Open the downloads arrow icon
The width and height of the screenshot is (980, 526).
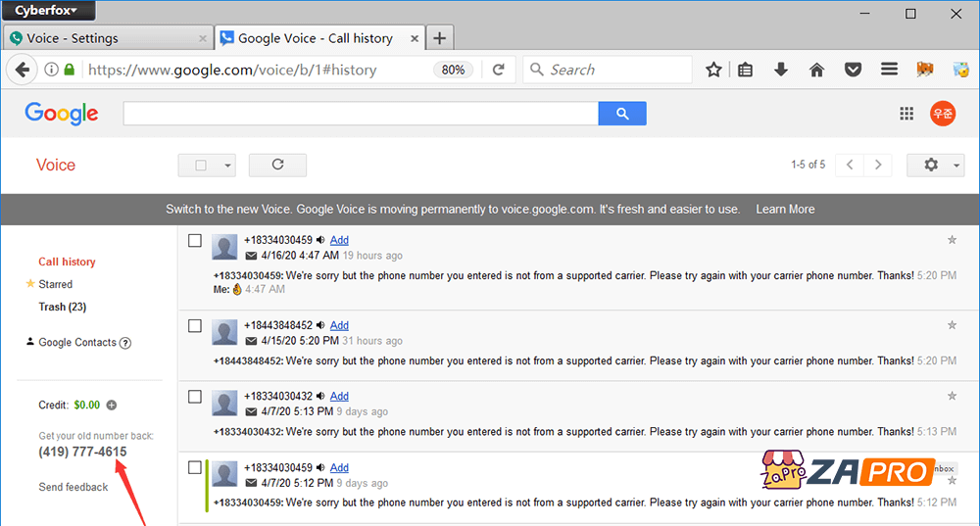pos(781,70)
